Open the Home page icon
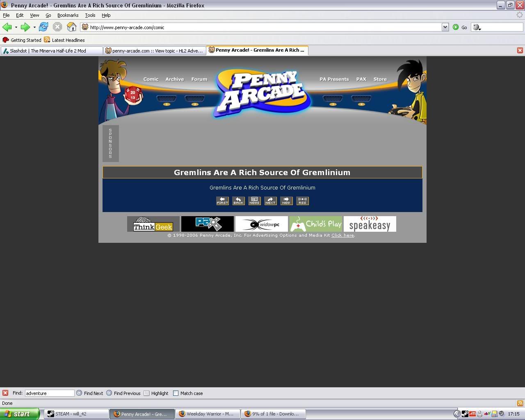This screenshot has width=525, height=420. click(x=72, y=27)
